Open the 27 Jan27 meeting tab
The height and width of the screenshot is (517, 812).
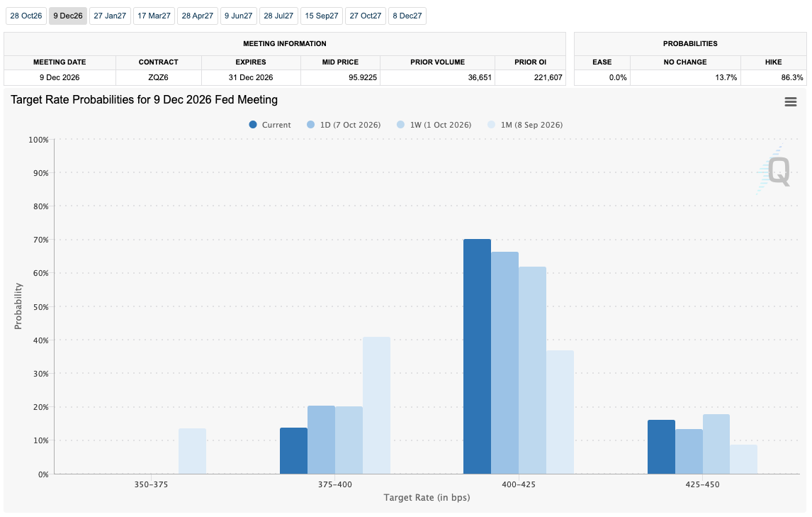[110, 16]
